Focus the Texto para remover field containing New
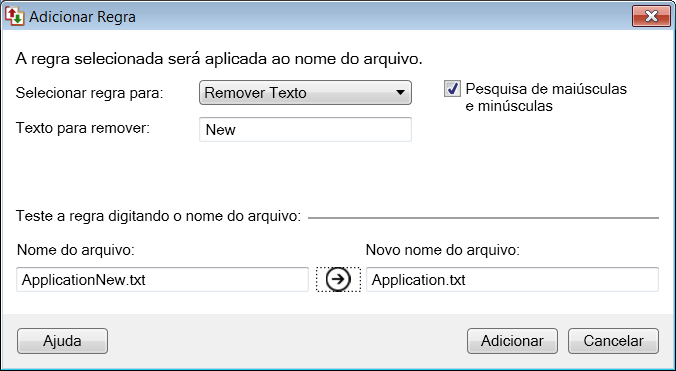The width and height of the screenshot is (676, 371). (x=305, y=129)
